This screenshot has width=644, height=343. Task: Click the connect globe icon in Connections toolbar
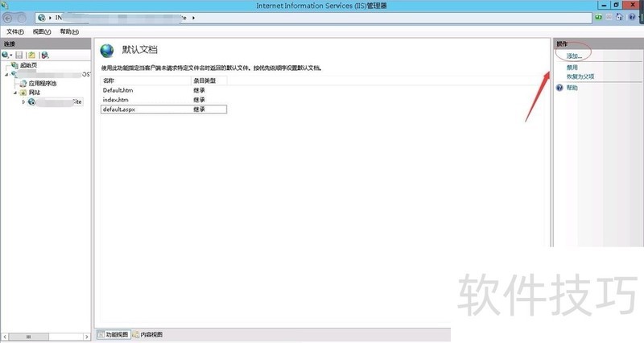[x=6, y=55]
